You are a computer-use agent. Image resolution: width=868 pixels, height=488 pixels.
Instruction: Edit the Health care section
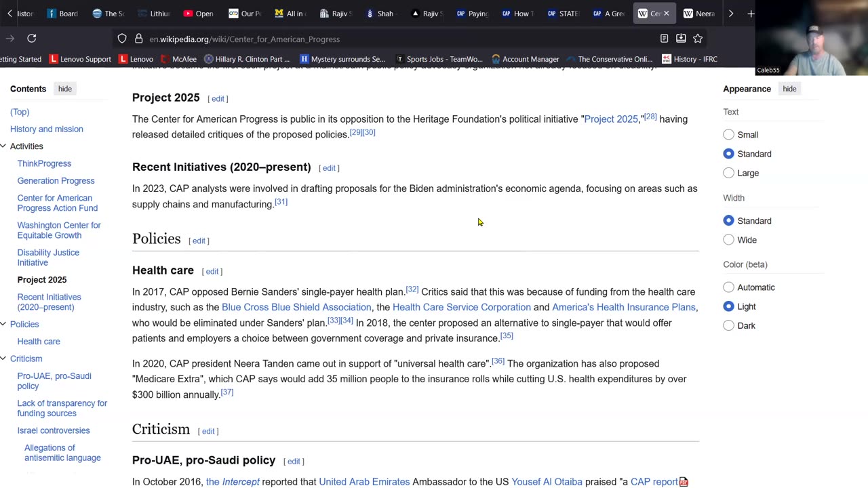(x=212, y=272)
